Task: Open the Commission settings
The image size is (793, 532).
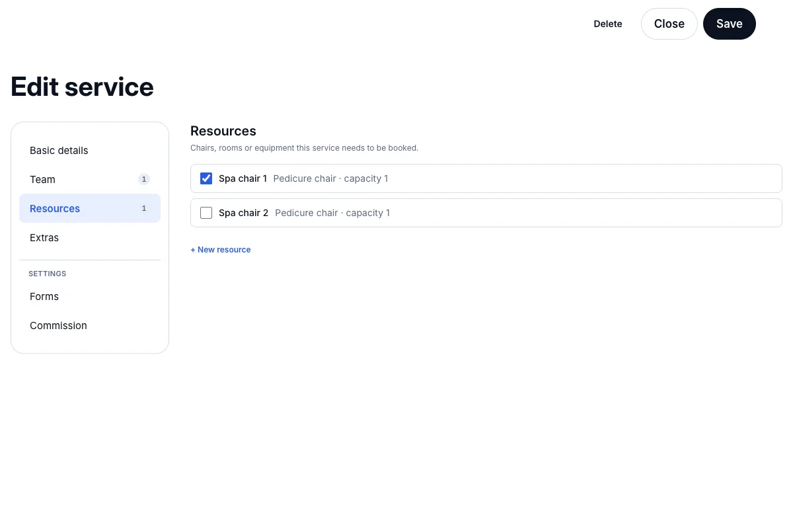Action: (x=90, y=326)
